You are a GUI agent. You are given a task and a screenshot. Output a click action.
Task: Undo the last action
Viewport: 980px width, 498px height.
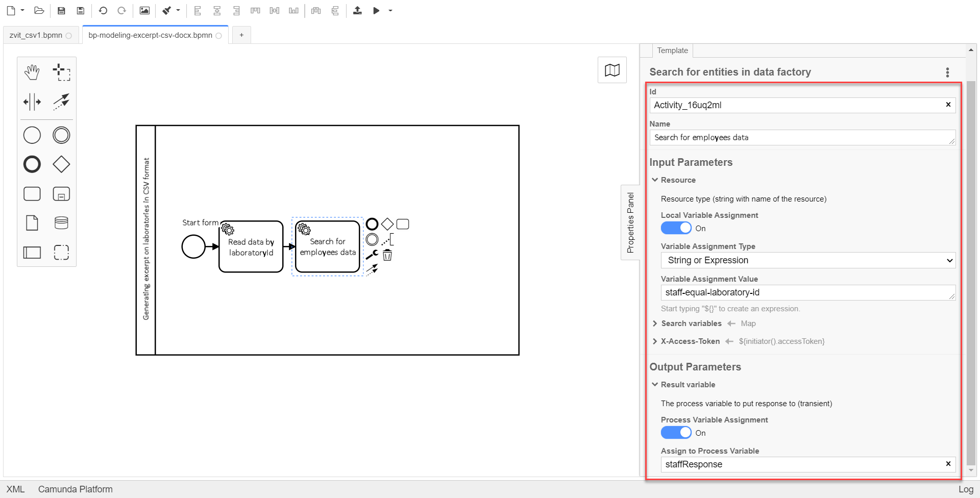(x=103, y=10)
